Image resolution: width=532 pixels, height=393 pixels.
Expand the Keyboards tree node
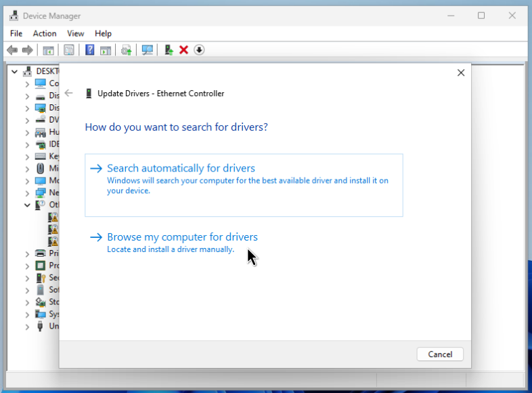point(27,157)
